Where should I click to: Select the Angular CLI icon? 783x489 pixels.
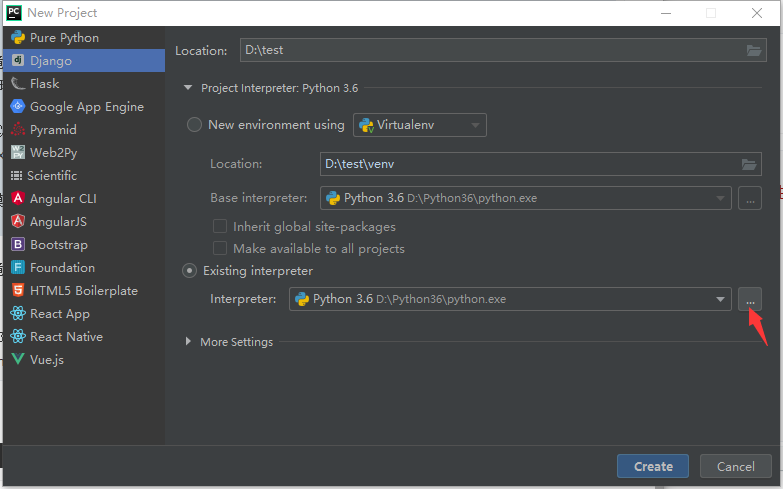[18, 199]
